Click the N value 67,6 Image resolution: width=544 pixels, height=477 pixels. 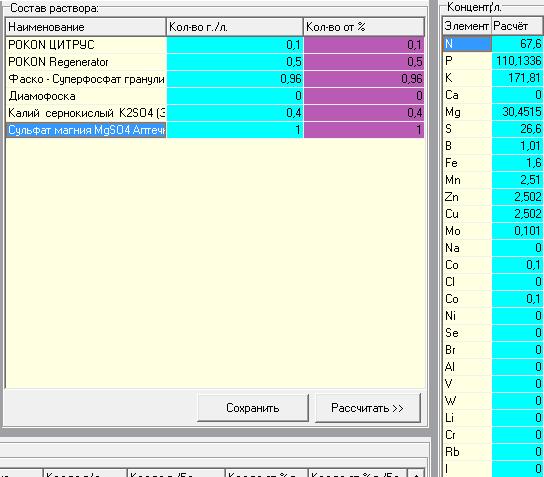tap(518, 44)
